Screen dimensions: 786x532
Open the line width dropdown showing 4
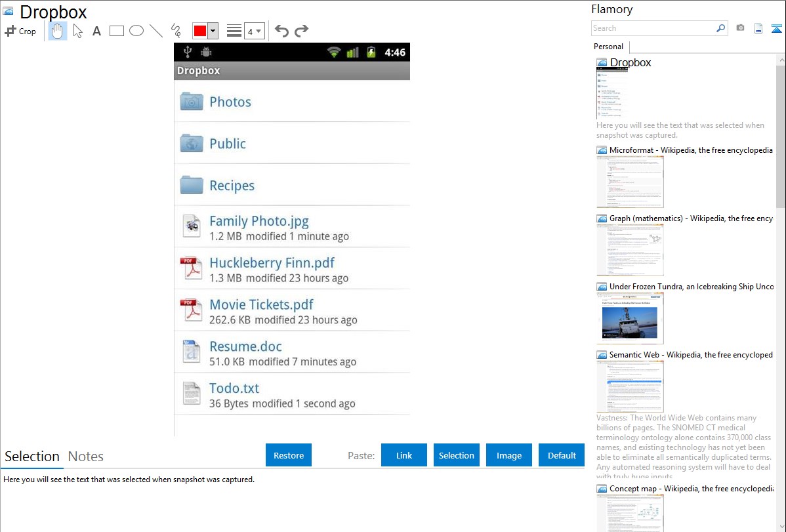(x=255, y=31)
